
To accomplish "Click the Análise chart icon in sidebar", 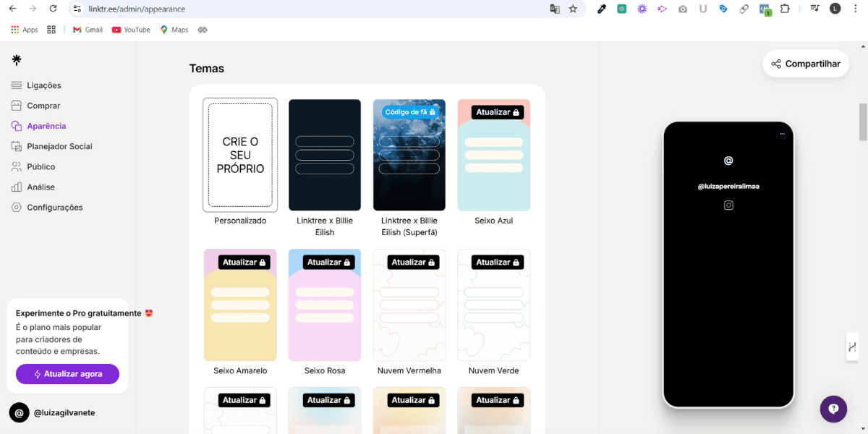I will click(15, 187).
